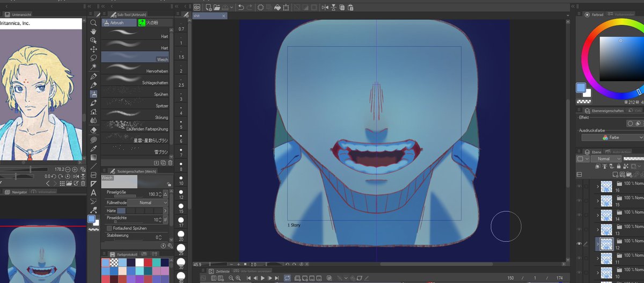Redo the action

click(x=250, y=7)
